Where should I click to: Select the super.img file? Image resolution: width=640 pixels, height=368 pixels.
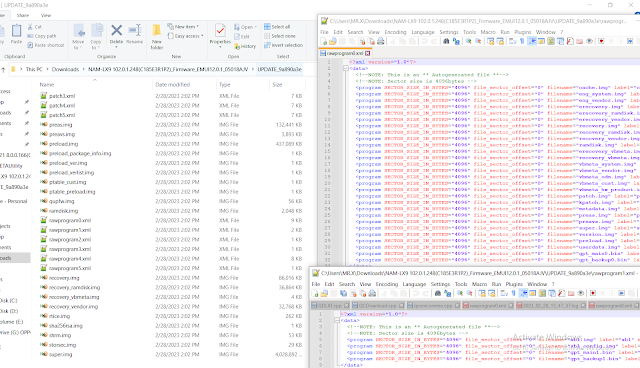pyautogui.click(x=60, y=354)
